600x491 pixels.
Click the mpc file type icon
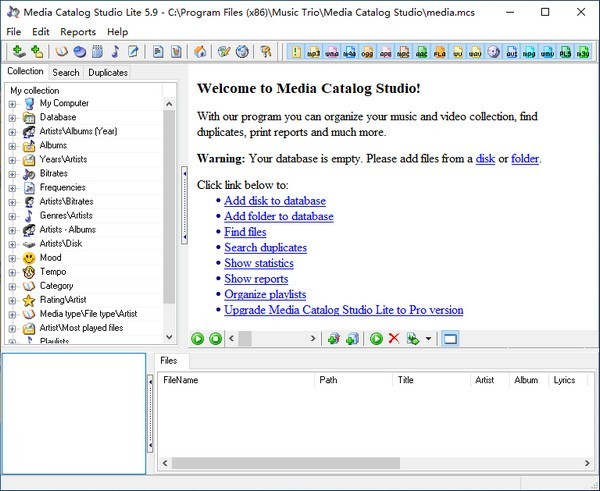click(403, 52)
